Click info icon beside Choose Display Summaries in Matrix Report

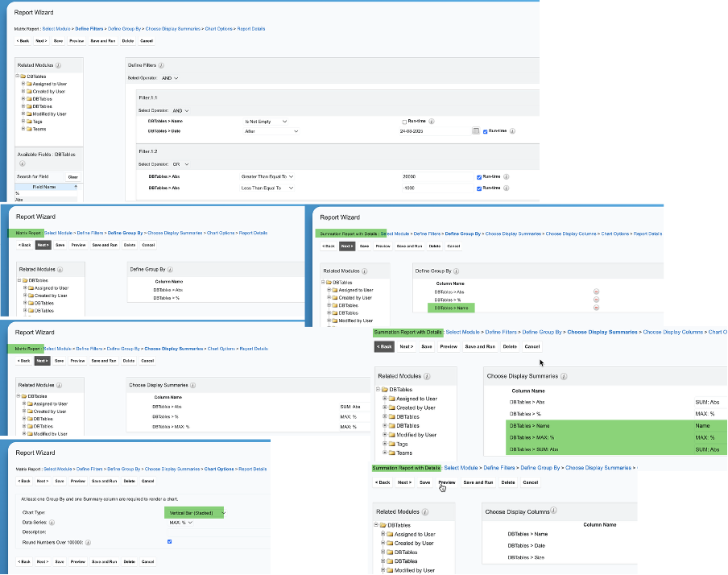[192, 385]
